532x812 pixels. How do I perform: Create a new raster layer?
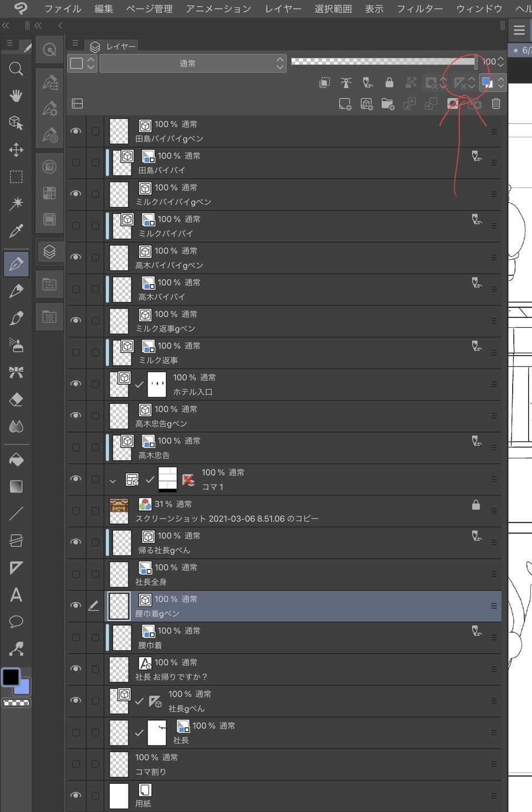[x=345, y=104]
